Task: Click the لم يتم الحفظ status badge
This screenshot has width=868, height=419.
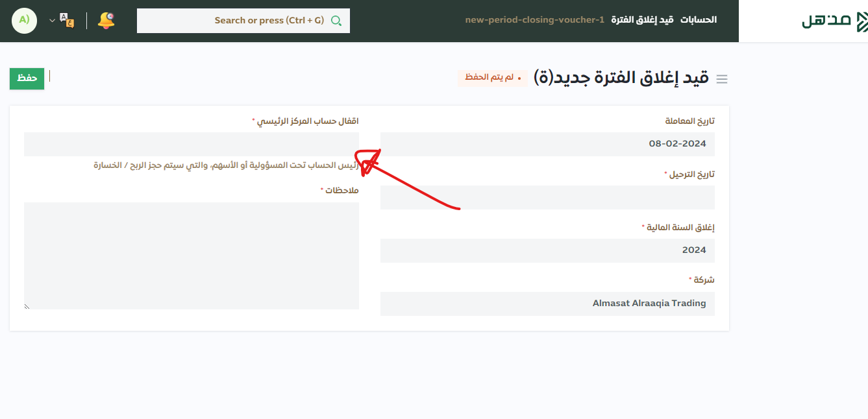Action: [x=493, y=77]
